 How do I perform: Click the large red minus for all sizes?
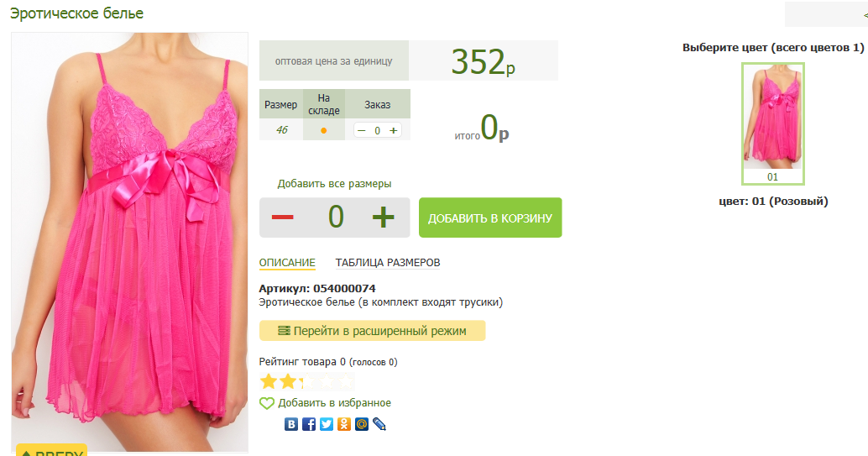[282, 218]
